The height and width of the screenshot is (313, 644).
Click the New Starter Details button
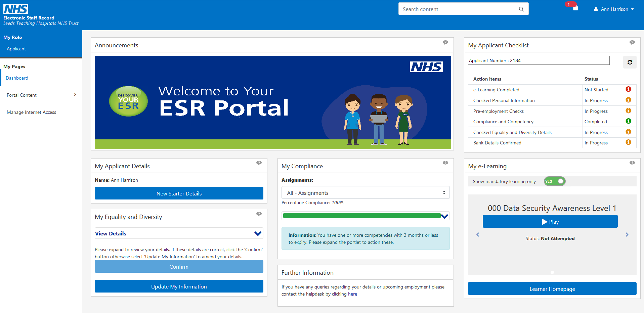click(179, 193)
